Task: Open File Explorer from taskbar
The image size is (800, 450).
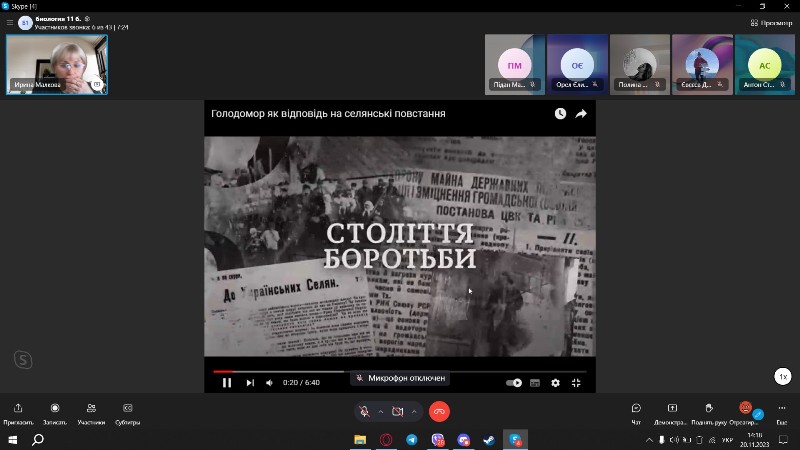Action: coord(360,440)
